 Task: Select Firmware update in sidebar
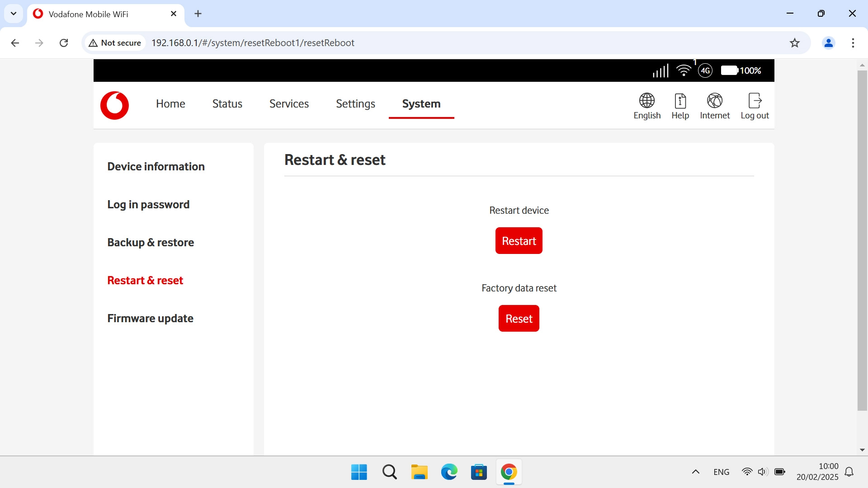(150, 318)
